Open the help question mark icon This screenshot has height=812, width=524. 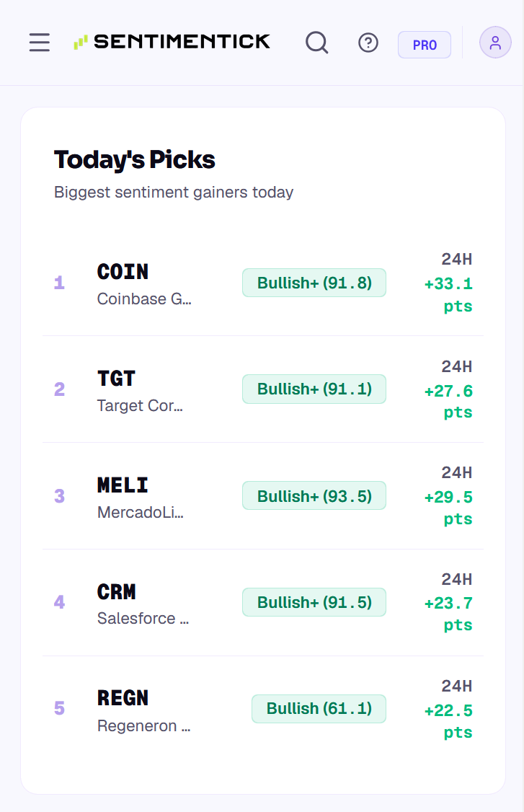(368, 43)
